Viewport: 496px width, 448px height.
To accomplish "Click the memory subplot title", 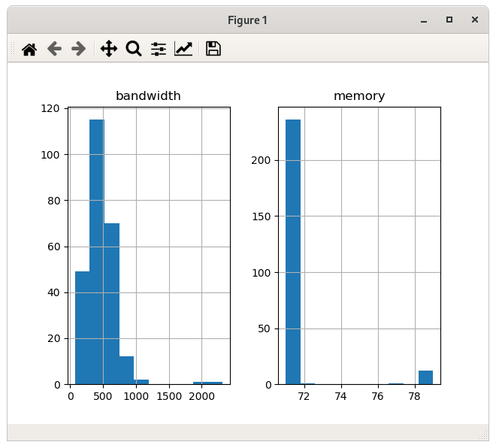I will click(359, 96).
